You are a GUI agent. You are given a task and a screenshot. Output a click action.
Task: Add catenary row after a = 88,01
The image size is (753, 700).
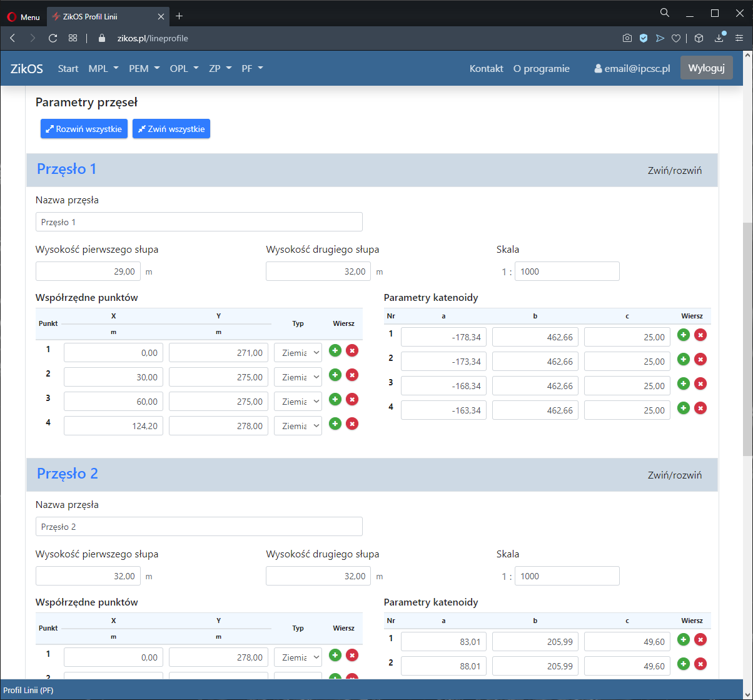pyautogui.click(x=684, y=664)
